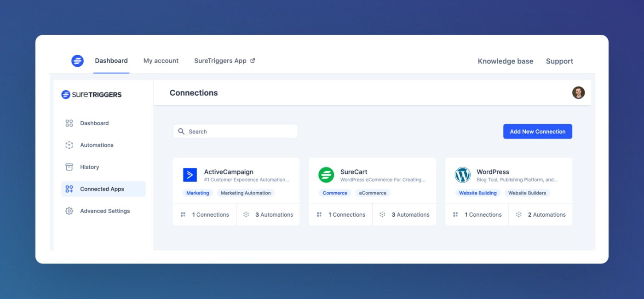Click the ActiveCampaign description text
The width and height of the screenshot is (644, 299).
(247, 180)
